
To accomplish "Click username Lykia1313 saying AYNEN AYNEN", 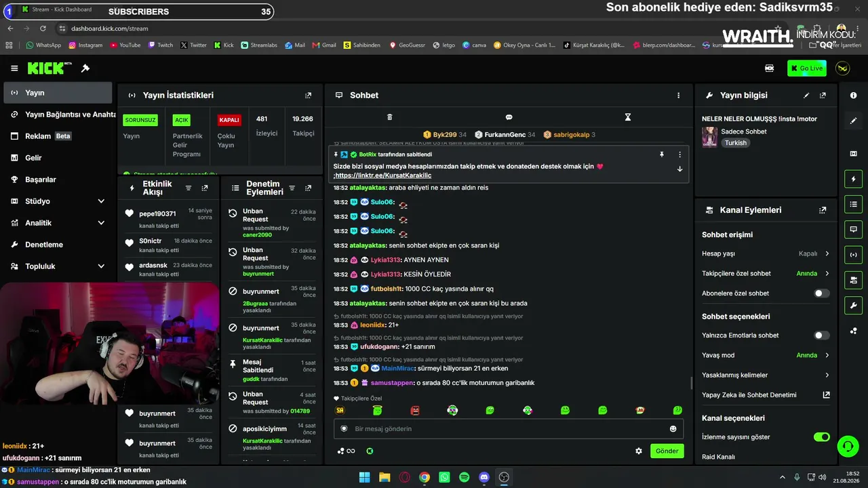I will tap(386, 260).
